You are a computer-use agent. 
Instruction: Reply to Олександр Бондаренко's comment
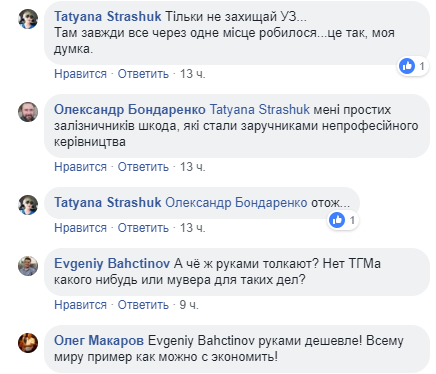[x=143, y=167]
